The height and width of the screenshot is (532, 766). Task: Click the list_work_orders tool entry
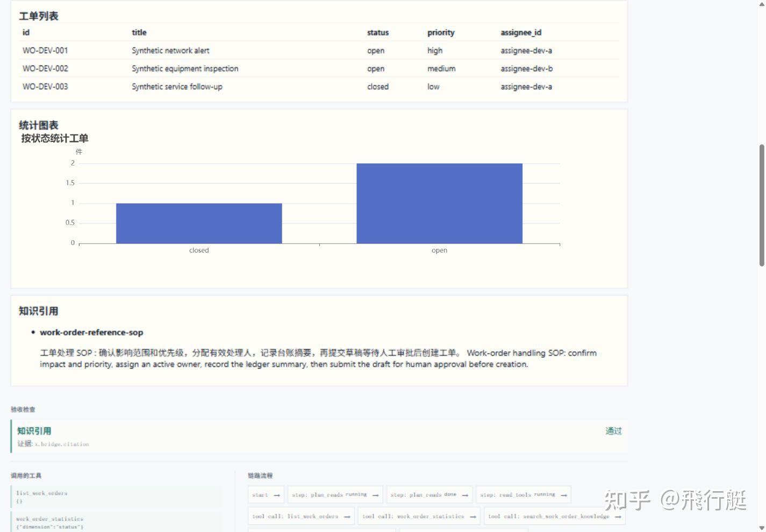coord(116,497)
